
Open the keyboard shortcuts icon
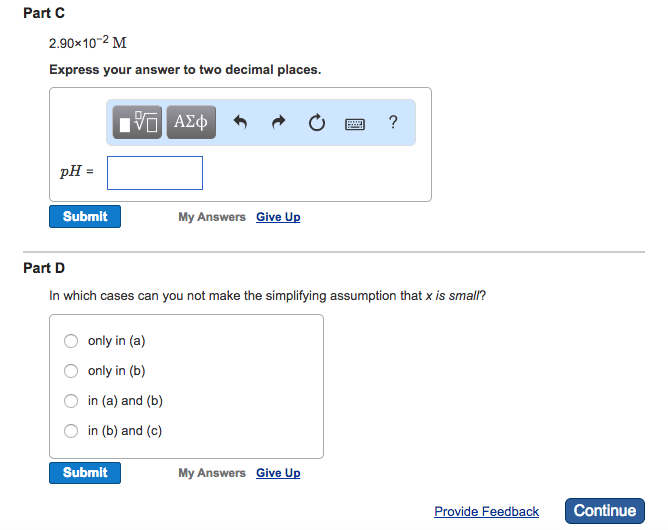(x=354, y=124)
